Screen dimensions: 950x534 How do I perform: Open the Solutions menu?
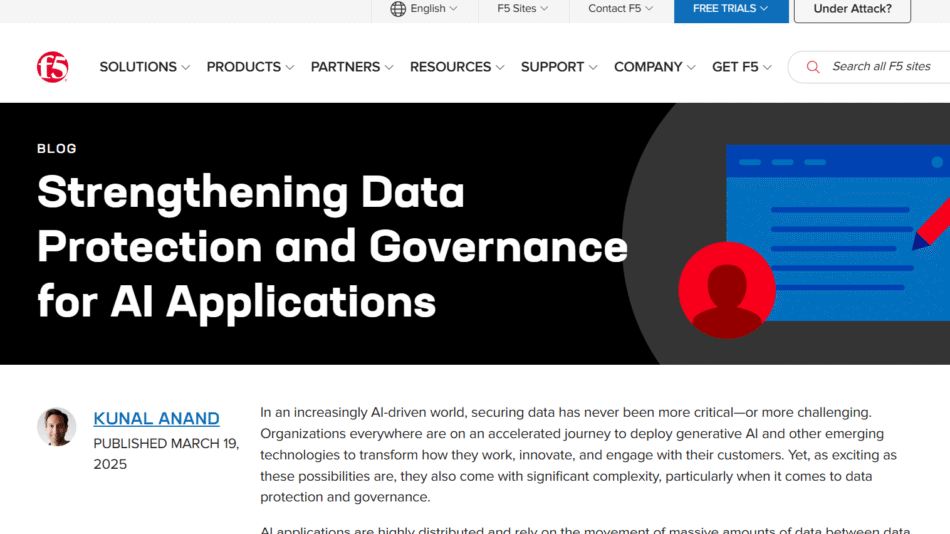[x=144, y=67]
